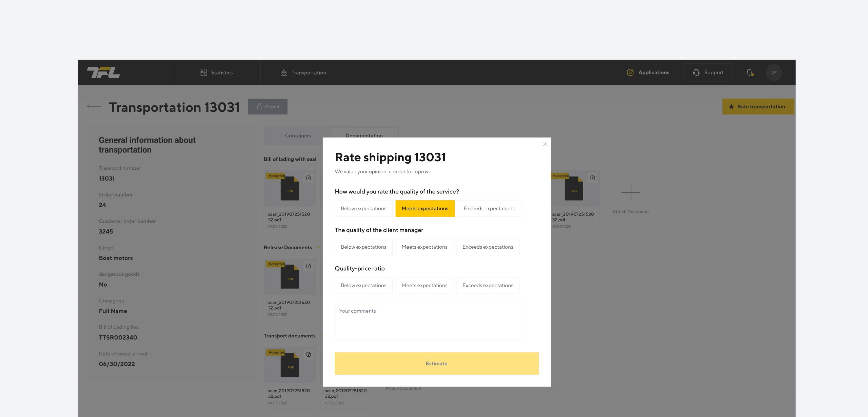Select Below expectations for service quality

pos(363,209)
